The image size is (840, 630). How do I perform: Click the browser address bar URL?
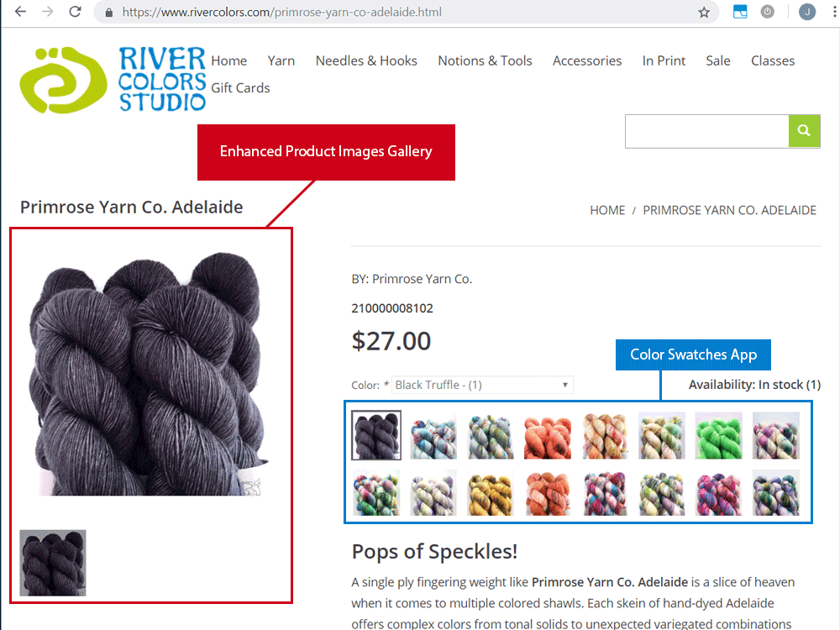point(281,12)
